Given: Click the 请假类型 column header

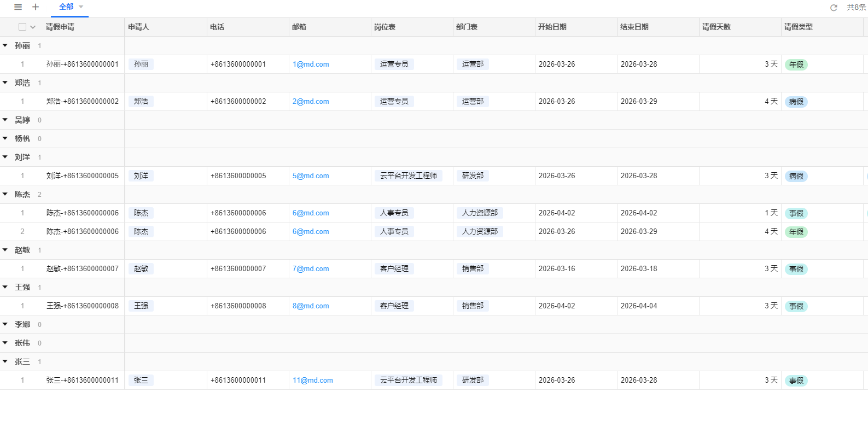Looking at the screenshot, I should [x=822, y=27].
